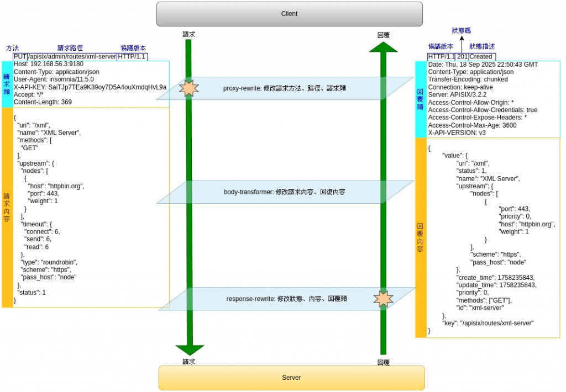This screenshot has height=392, width=566.
Task: Click the Access-Control-Max-Age: 3600 header
Action: 472,125
